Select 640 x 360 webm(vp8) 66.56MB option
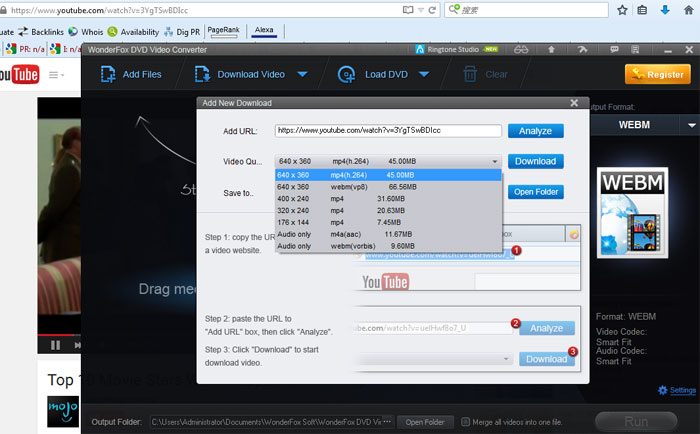The height and width of the screenshot is (434, 700). tap(388, 187)
